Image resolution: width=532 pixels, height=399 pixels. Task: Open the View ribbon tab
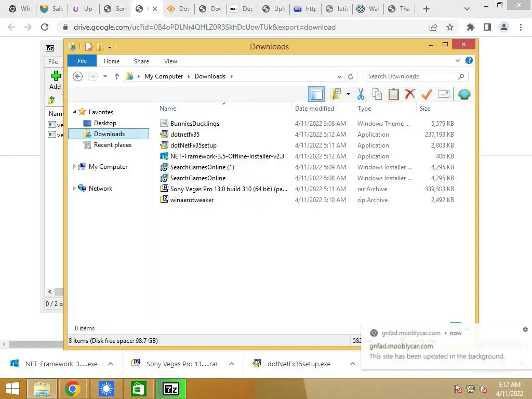pyautogui.click(x=170, y=61)
